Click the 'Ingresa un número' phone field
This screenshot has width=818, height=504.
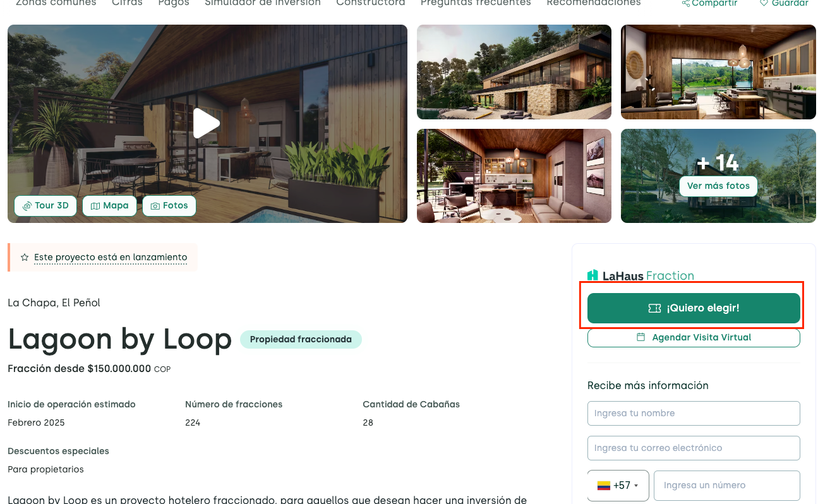726,485
